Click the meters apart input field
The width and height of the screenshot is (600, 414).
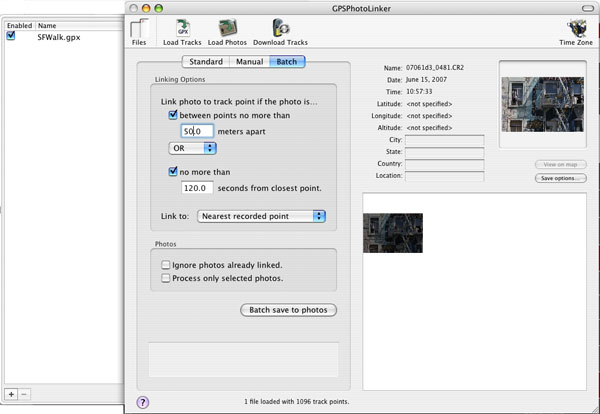pos(197,131)
